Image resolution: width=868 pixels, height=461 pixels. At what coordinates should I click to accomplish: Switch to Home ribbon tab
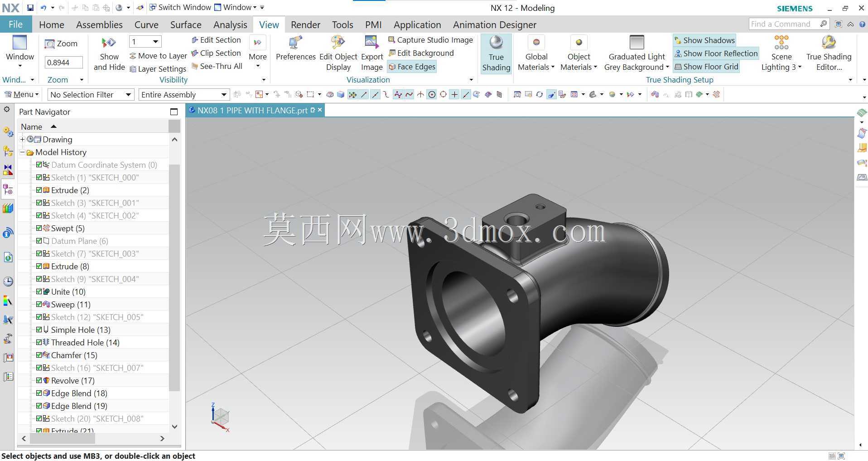click(x=52, y=24)
